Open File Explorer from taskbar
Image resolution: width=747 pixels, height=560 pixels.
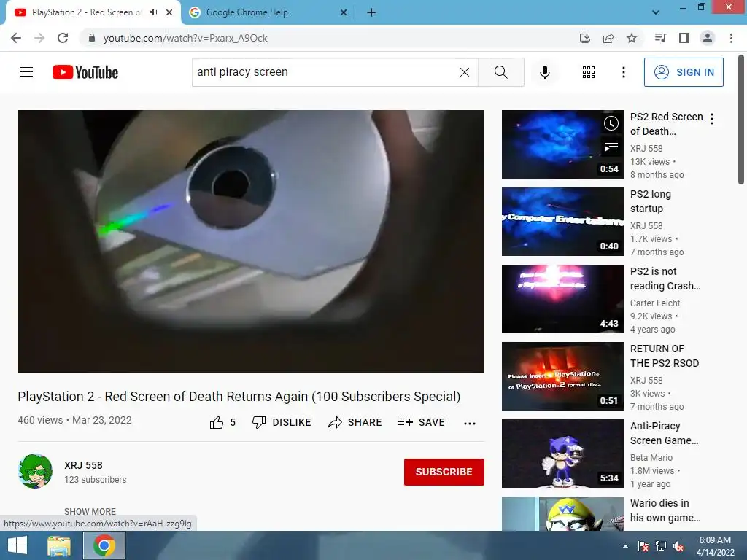[x=59, y=545]
